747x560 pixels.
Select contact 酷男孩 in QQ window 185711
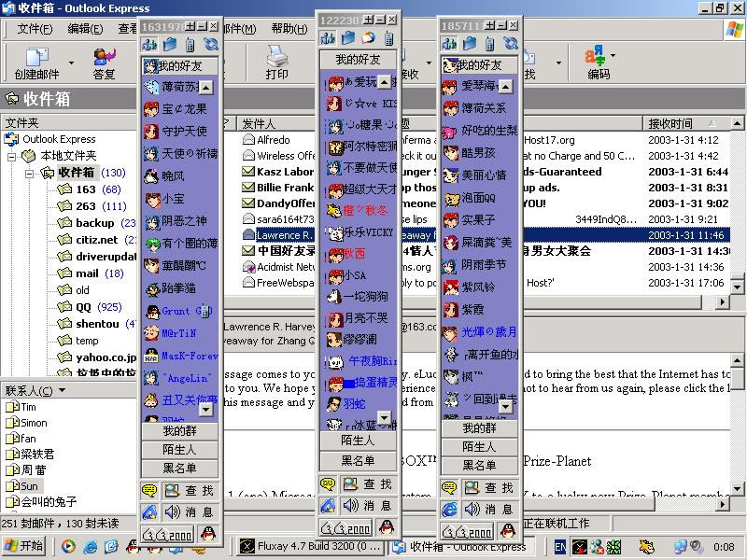479,152
